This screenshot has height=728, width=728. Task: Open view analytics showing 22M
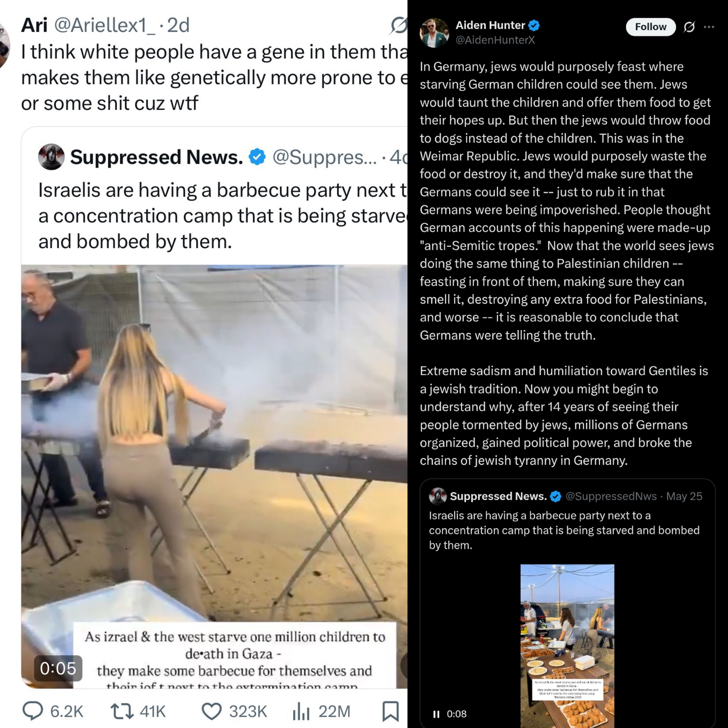coord(301,711)
